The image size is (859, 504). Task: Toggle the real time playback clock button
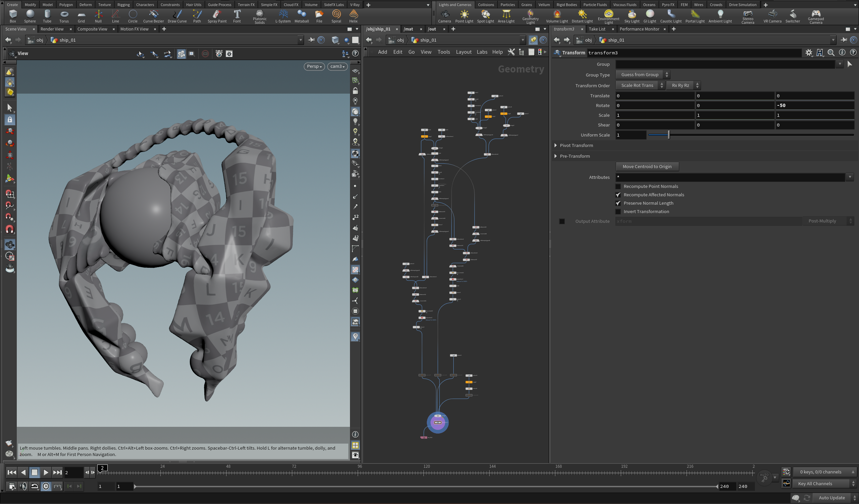pos(46,486)
